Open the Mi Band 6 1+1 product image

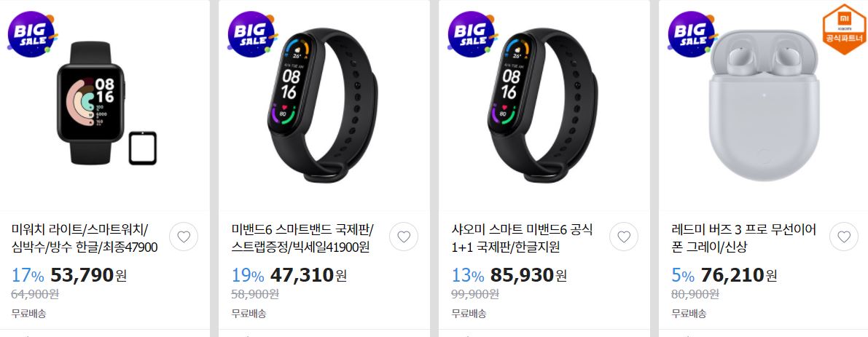click(544, 105)
